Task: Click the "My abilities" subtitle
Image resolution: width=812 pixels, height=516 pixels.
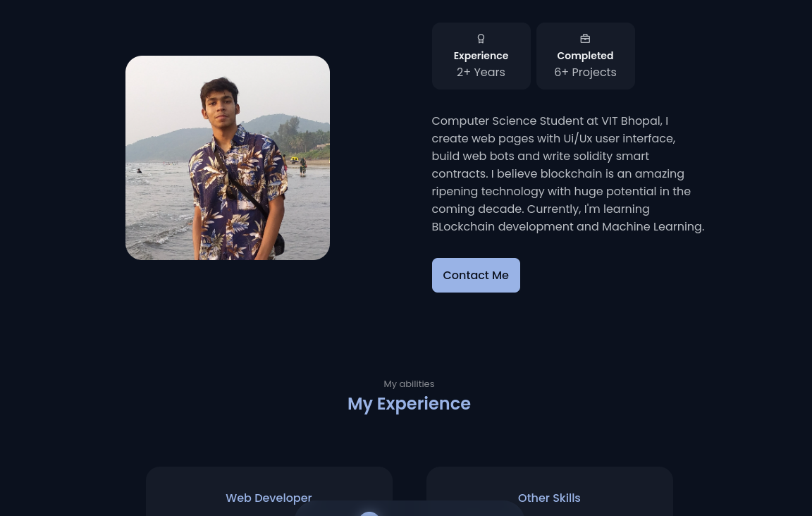Action: click(x=409, y=384)
